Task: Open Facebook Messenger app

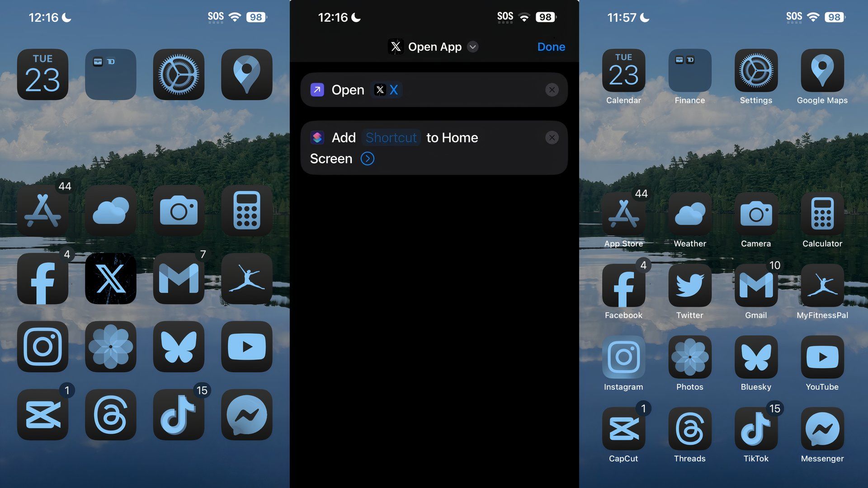Action: coord(822,428)
